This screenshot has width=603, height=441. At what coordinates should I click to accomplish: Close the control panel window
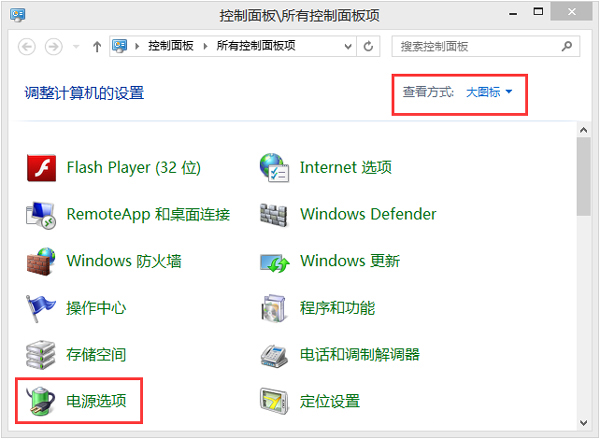(571, 12)
